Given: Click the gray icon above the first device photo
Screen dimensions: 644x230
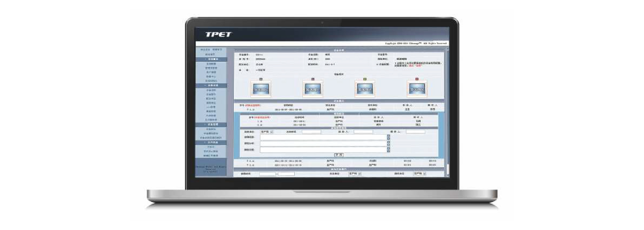Looking at the screenshot, I should coord(261,79).
